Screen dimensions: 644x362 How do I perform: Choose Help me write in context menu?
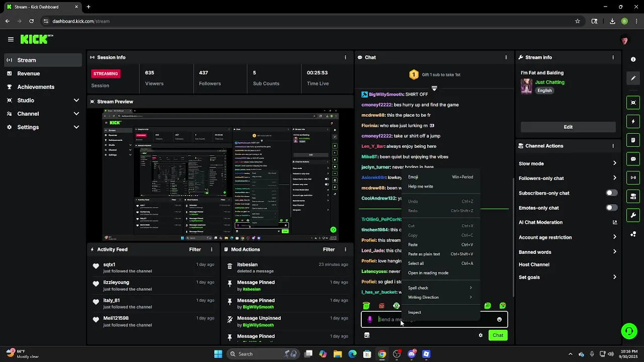[x=440, y=187]
